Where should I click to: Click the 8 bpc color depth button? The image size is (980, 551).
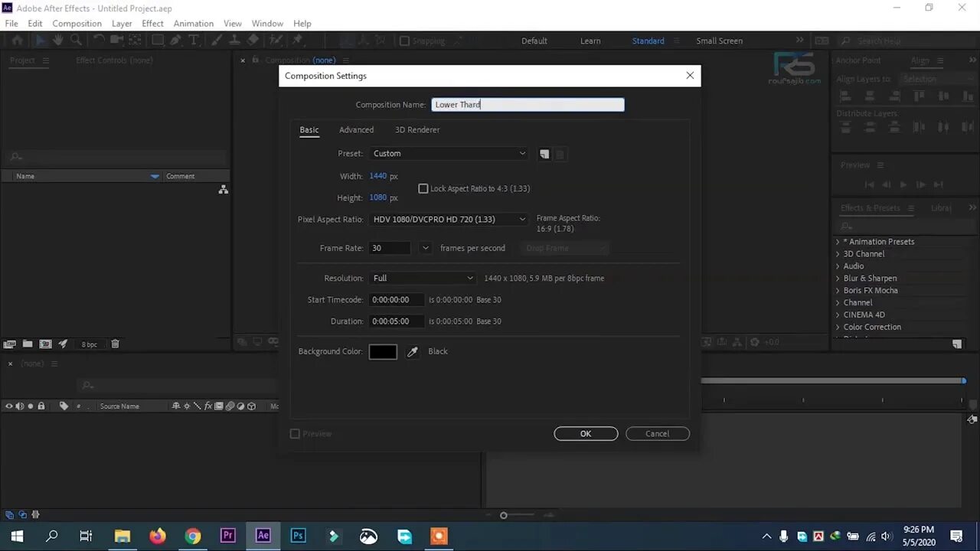(90, 345)
